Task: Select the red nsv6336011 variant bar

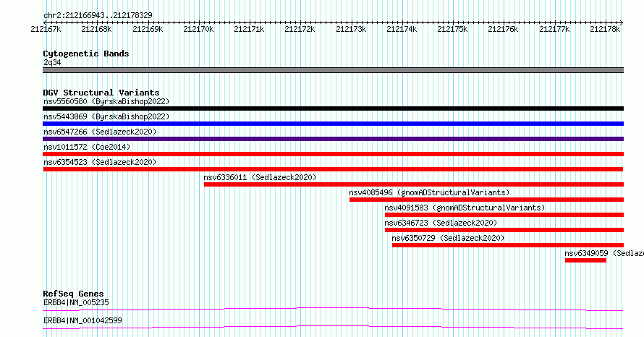Action: [414, 184]
